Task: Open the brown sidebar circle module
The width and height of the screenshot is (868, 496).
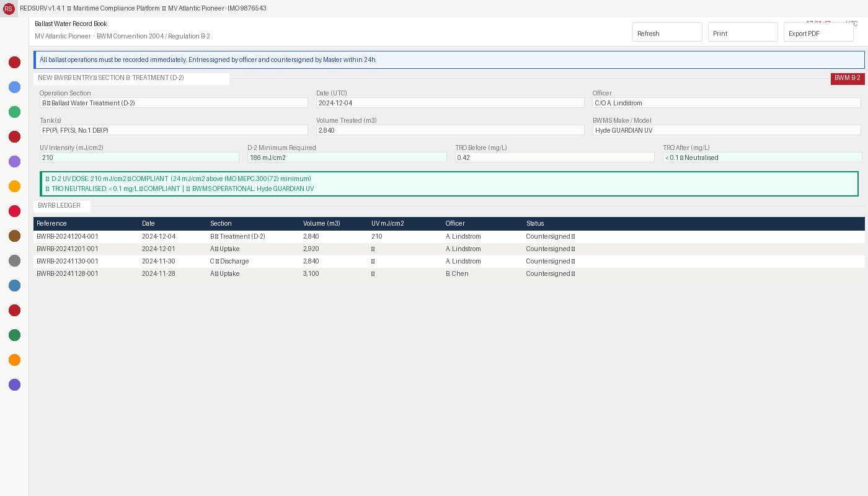Action: [14, 236]
